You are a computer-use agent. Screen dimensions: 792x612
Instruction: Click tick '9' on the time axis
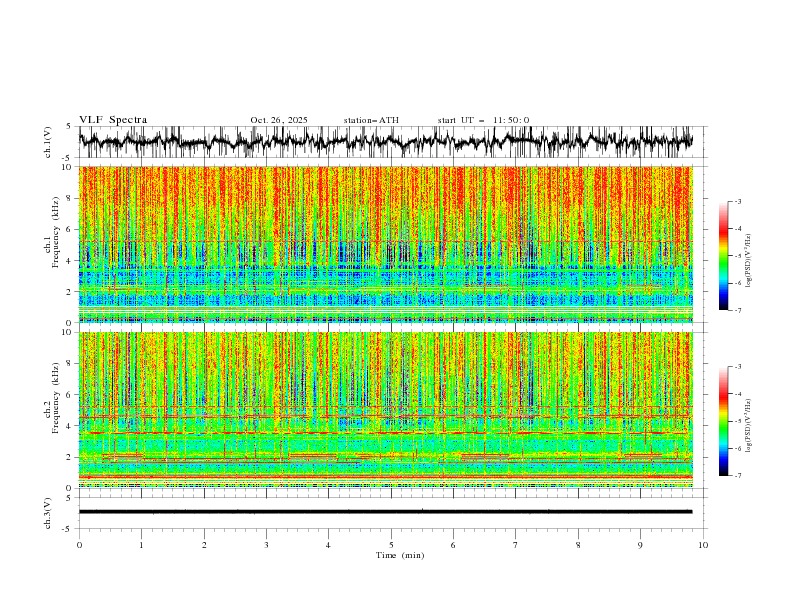tap(640, 545)
